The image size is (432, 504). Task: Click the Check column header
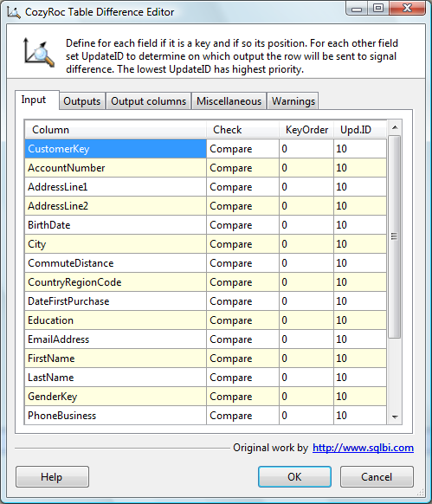point(242,130)
